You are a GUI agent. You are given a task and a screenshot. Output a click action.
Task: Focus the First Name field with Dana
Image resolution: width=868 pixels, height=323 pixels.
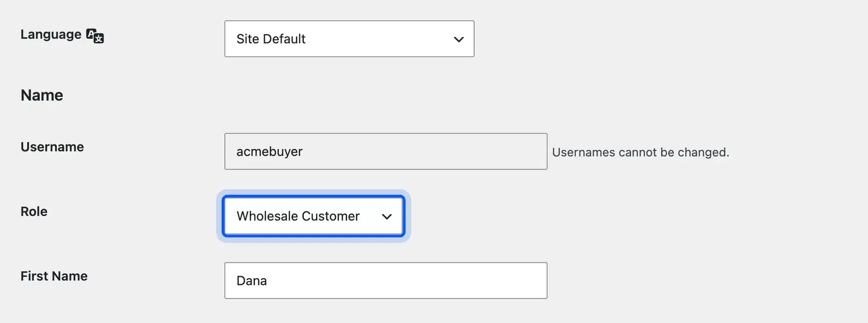386,281
